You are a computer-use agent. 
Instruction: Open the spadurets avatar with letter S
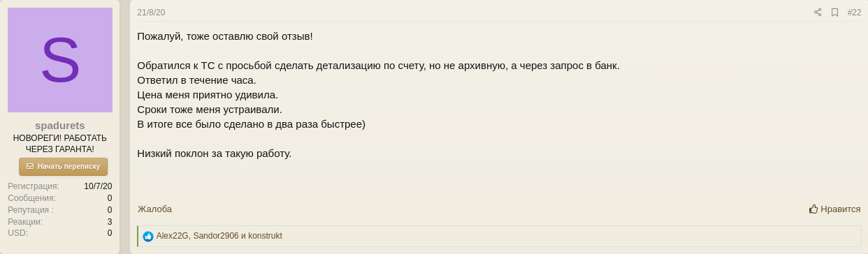60,60
